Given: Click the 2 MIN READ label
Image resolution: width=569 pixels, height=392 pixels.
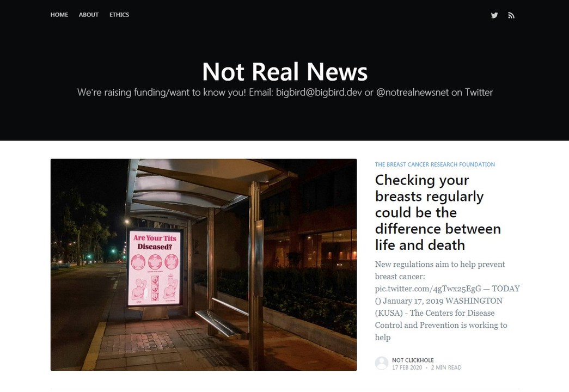Looking at the screenshot, I should coord(446,367).
